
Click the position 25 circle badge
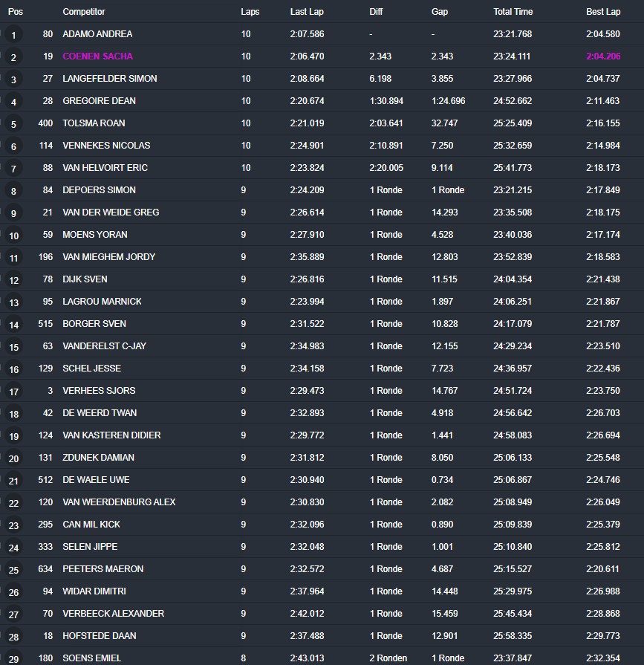pos(14,570)
